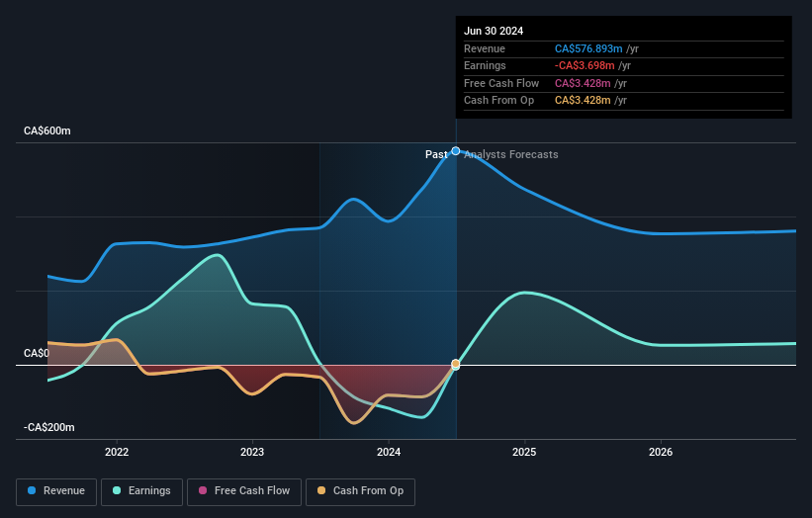
Task: Click the CA$576.893m revenue value
Action: click(588, 48)
